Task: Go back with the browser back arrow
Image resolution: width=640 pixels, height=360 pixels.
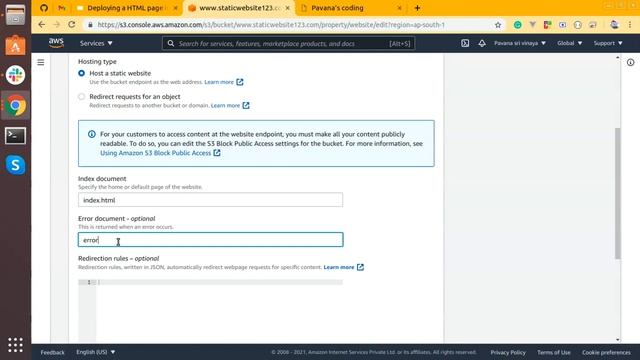Action: tap(42, 24)
